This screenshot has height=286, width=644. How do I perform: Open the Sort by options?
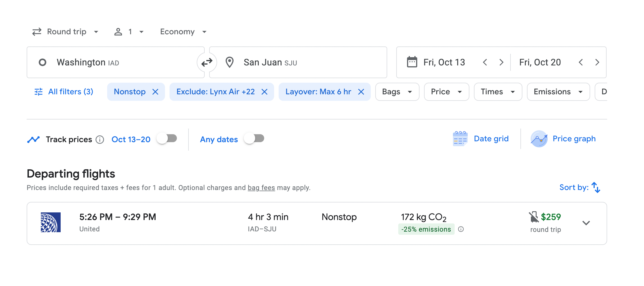click(580, 187)
